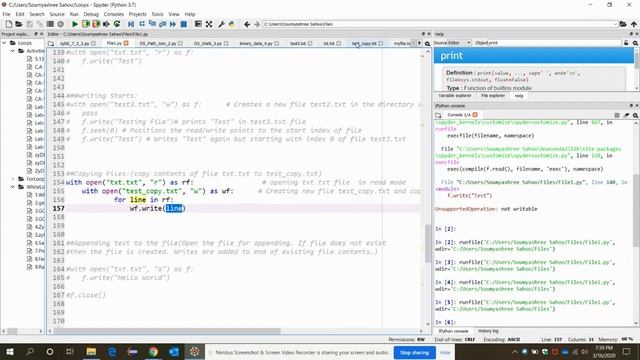Screen dimensions: 640x360
Task: Open the Tools menu
Action: coord(158,14)
